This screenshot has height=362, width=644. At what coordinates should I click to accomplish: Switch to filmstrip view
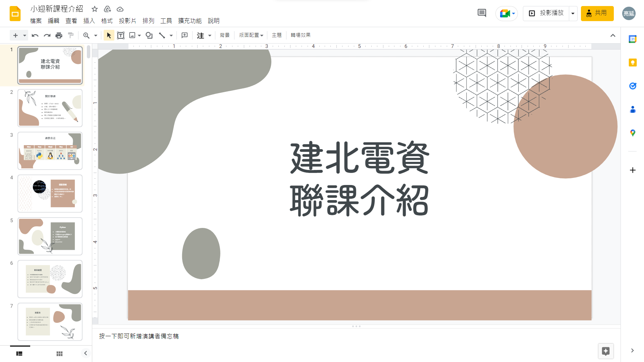(19, 353)
